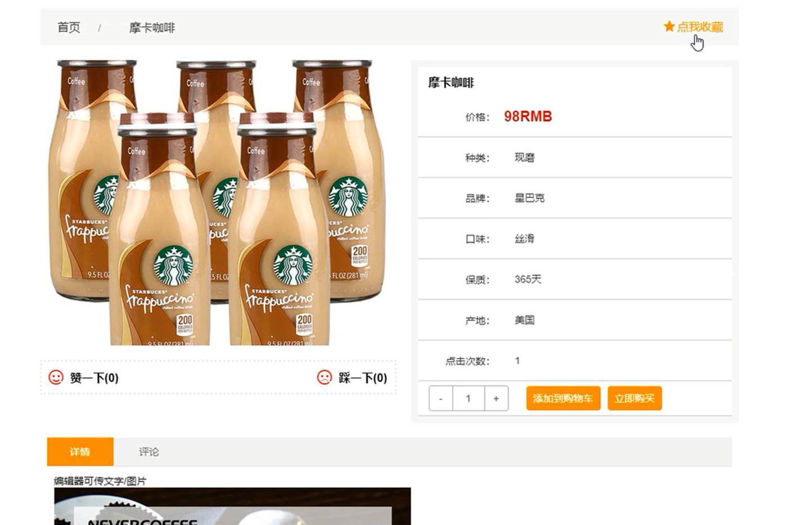This screenshot has height=525, width=812.
Task: Click 点我收藏 favorite link
Action: pyautogui.click(x=700, y=26)
